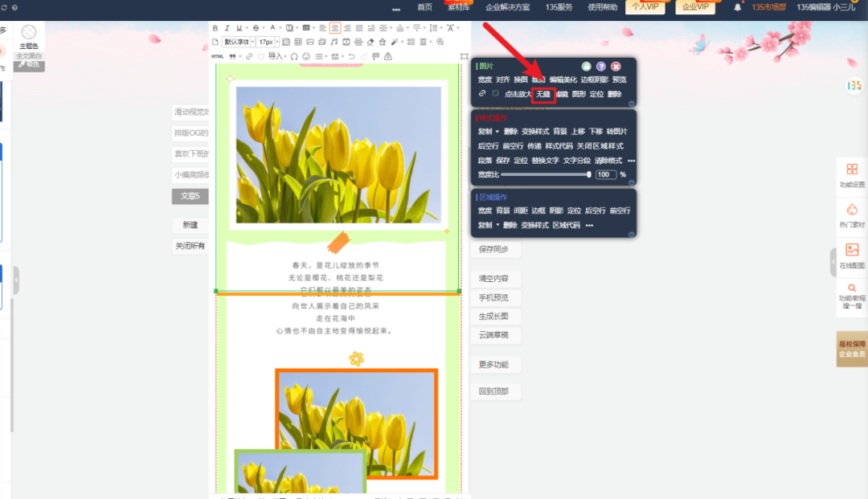Open 热门素材 in the right sidebar
This screenshot has width=868, height=499.
[x=852, y=216]
